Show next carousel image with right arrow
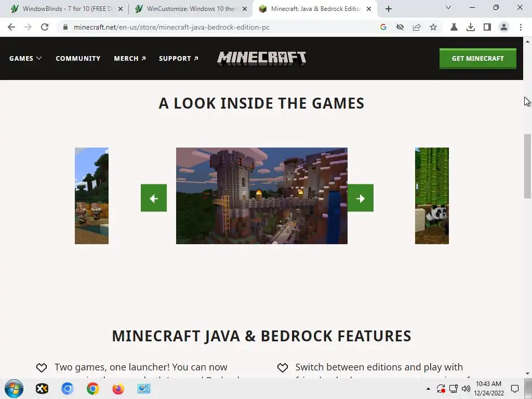The image size is (532, 399). [361, 198]
